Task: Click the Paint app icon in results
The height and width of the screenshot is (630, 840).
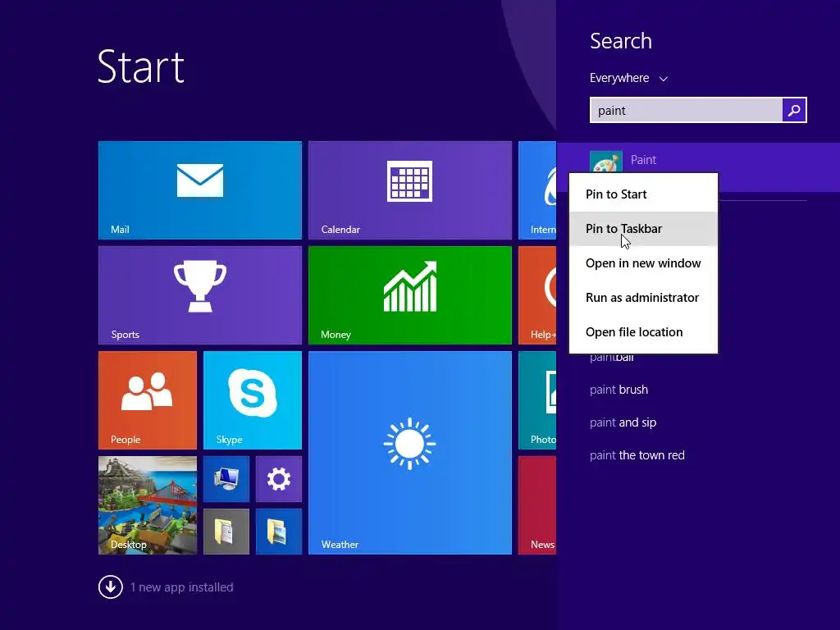Action: pos(606,162)
